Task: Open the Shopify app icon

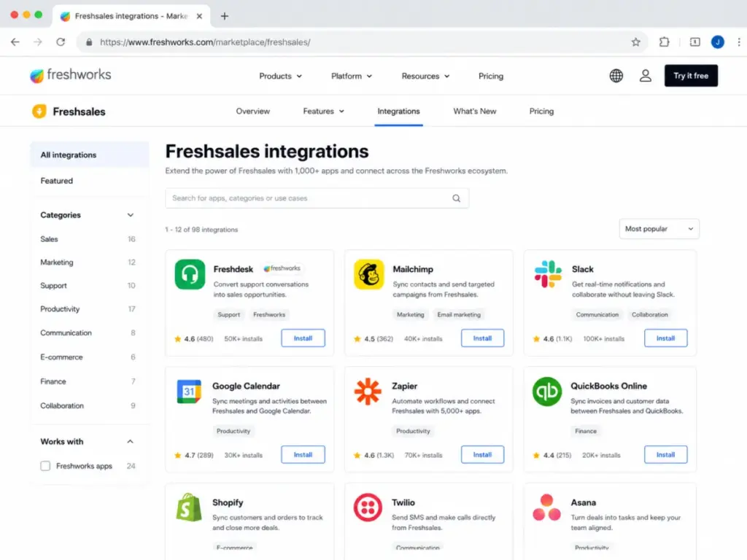Action: [189, 507]
